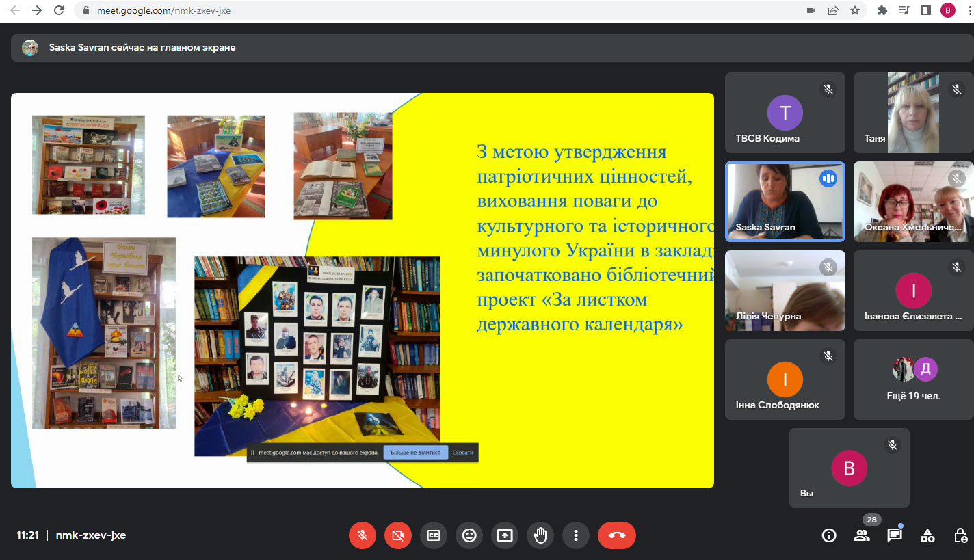Show the participants list

(x=862, y=535)
